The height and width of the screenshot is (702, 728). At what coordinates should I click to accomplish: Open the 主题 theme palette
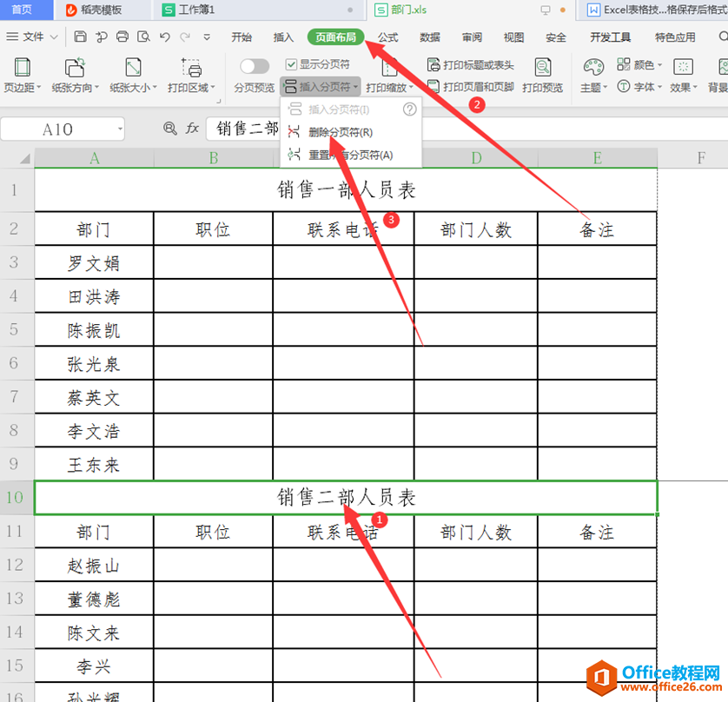(x=593, y=75)
